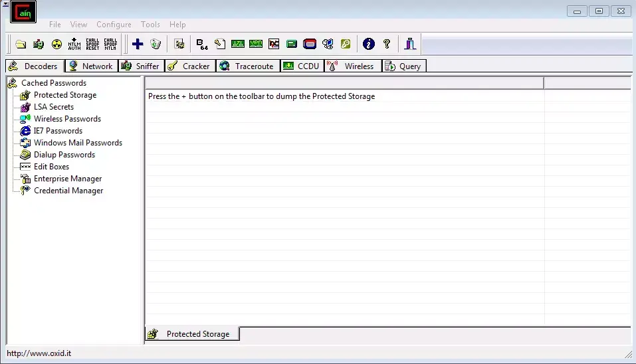The width and height of the screenshot is (636, 364).
Task: Open the Access database password decoder icon
Action: point(220,44)
